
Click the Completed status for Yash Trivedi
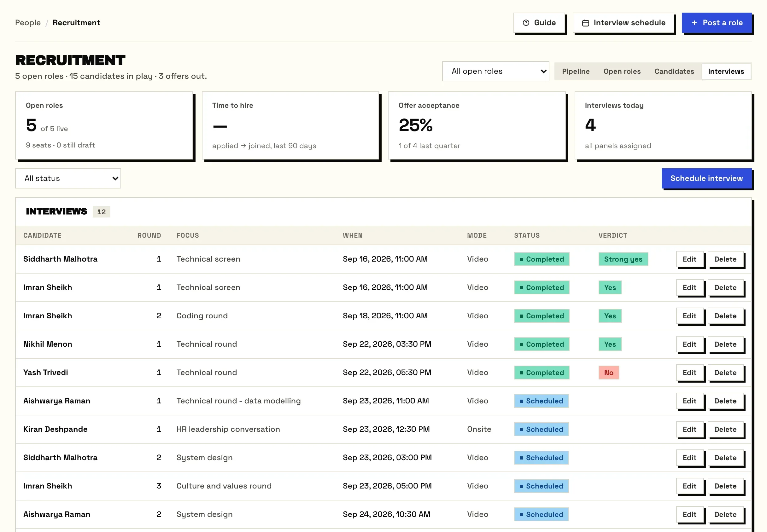pos(541,372)
